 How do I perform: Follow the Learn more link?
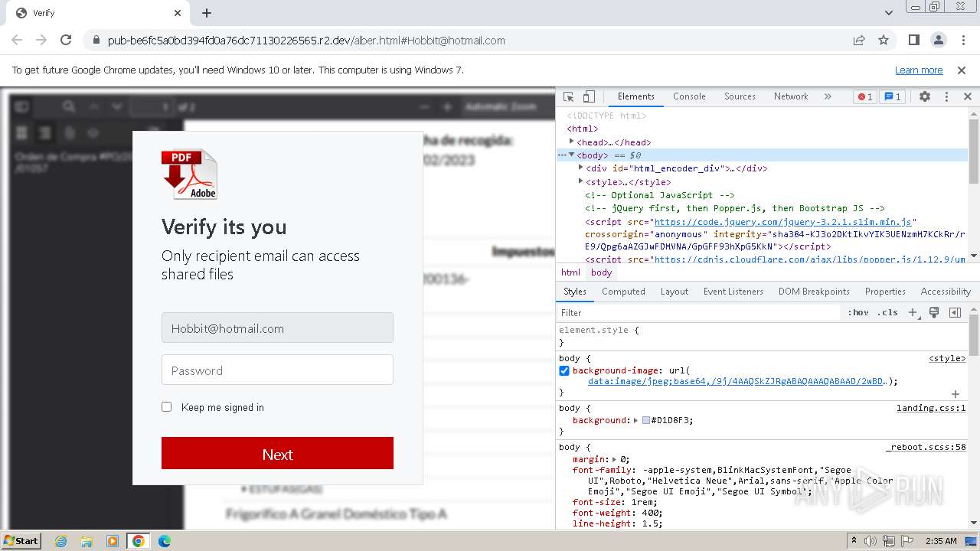pyautogui.click(x=919, y=70)
